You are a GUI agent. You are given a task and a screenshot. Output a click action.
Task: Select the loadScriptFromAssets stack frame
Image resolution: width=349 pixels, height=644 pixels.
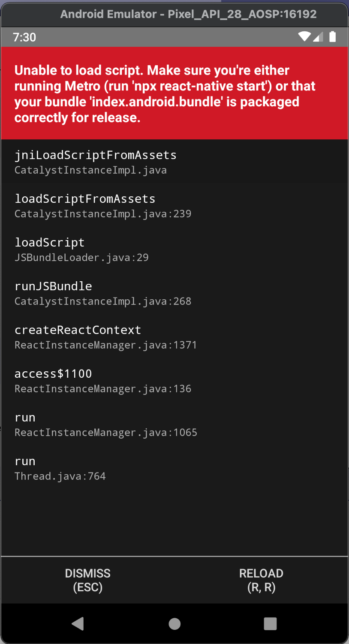coord(174,206)
